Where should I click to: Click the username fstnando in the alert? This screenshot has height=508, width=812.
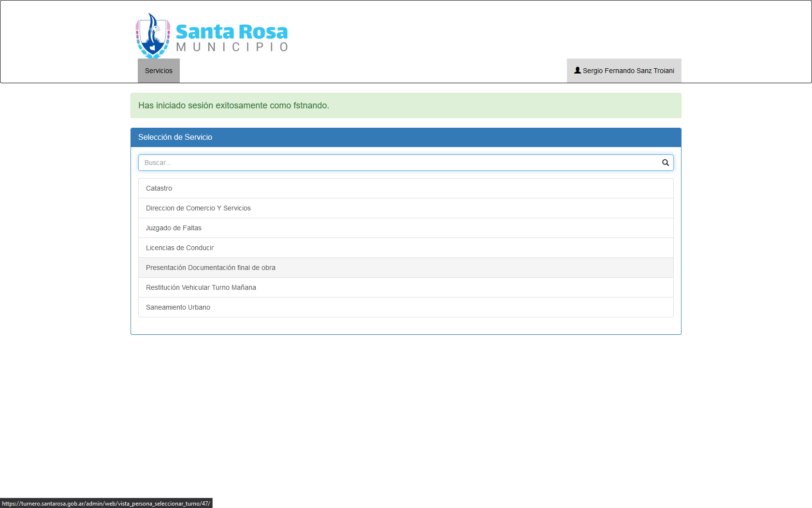pyautogui.click(x=310, y=105)
